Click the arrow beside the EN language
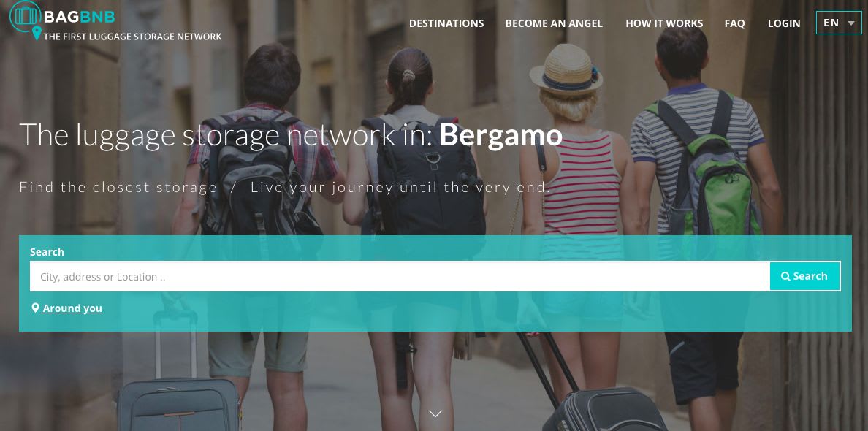 click(x=851, y=23)
